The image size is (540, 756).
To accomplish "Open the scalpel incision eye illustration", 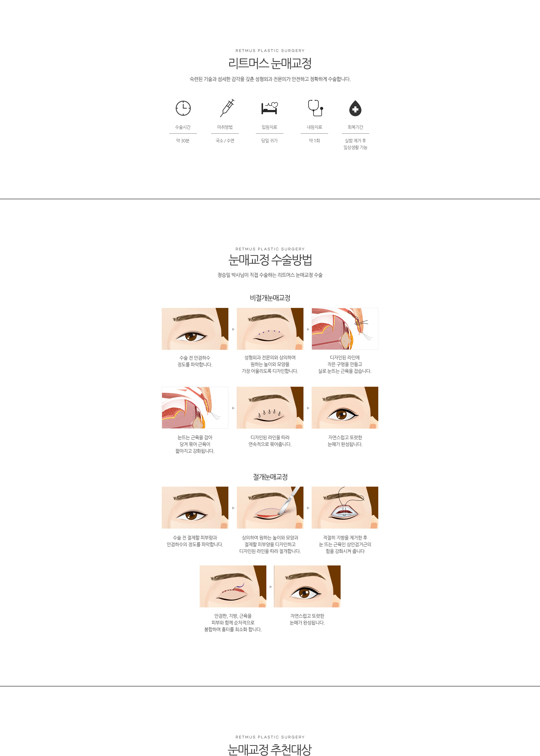I will (270, 507).
